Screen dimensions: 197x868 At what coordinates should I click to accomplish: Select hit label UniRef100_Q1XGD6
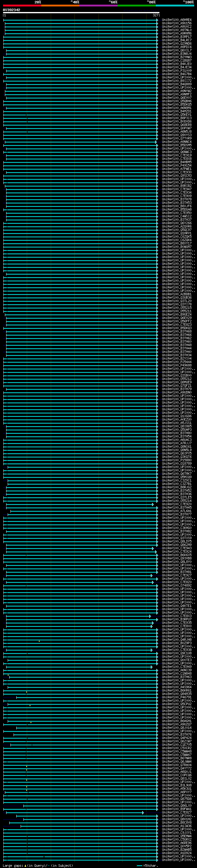(177, 416)
